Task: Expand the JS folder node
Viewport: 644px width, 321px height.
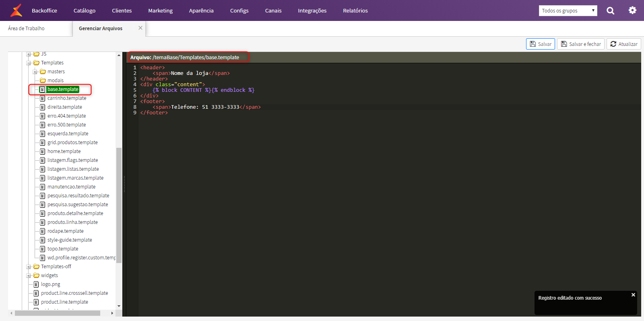Action: (29, 54)
